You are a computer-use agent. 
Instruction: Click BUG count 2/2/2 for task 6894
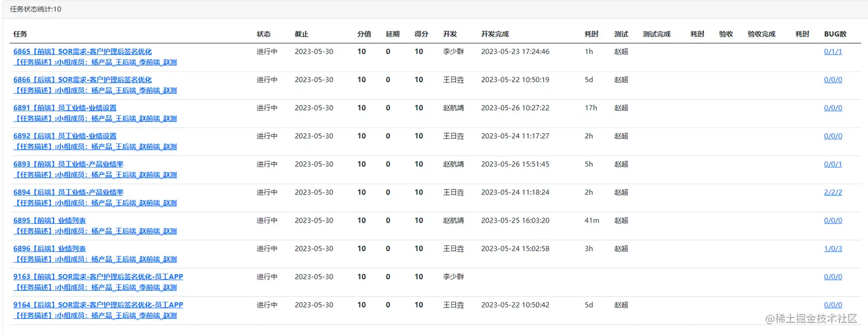coord(832,192)
